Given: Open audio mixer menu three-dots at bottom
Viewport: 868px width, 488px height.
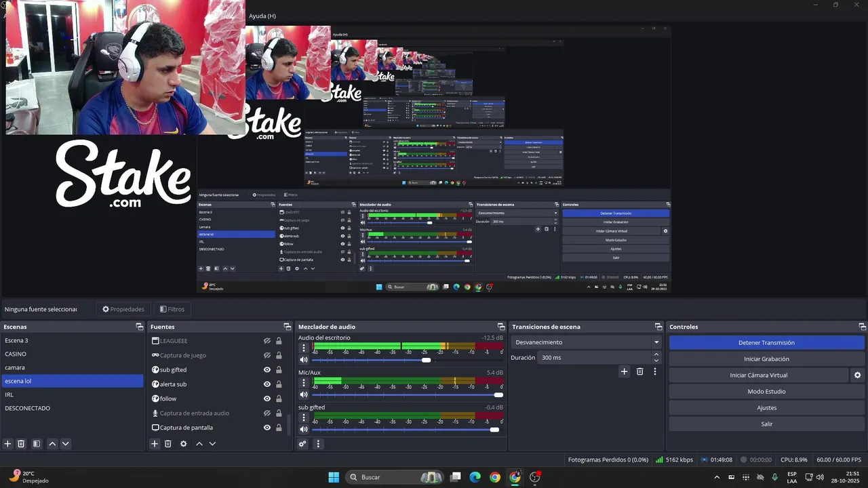Looking at the screenshot, I should (318, 444).
